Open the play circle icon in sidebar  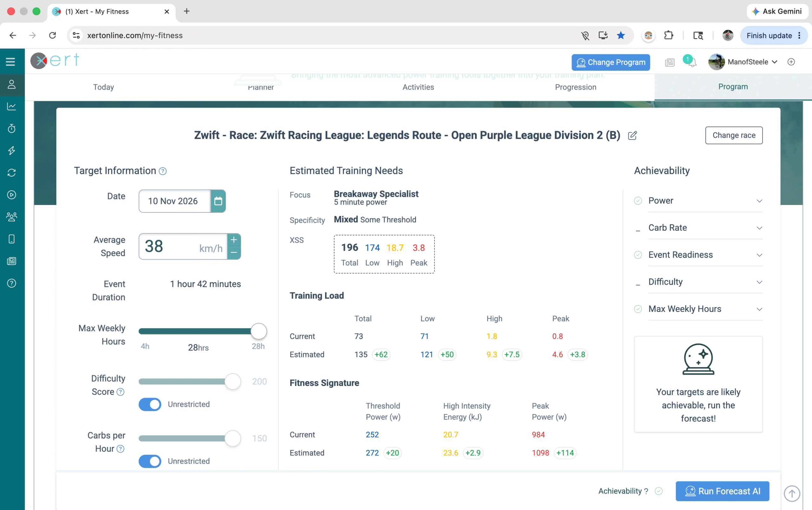point(12,195)
